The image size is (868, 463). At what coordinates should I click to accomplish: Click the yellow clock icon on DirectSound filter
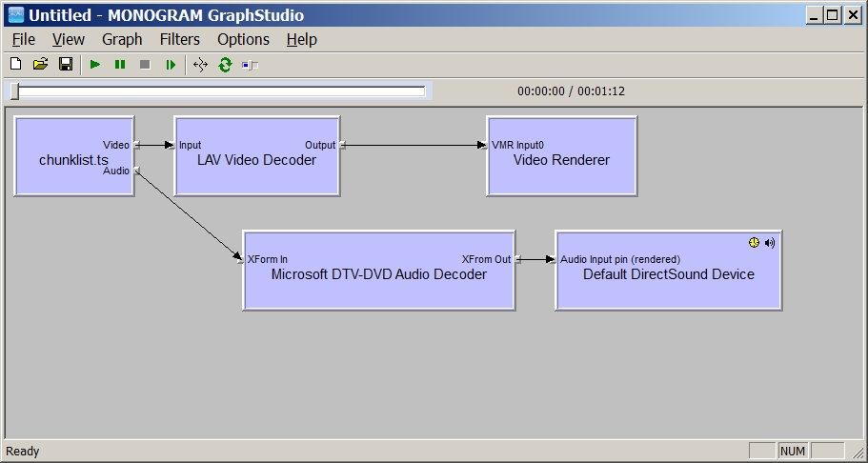click(x=754, y=242)
